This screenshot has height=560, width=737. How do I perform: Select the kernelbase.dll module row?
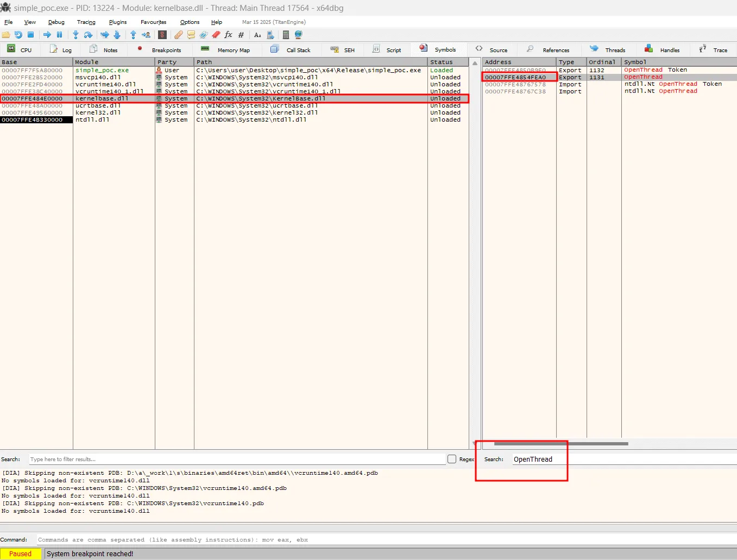(x=114, y=98)
